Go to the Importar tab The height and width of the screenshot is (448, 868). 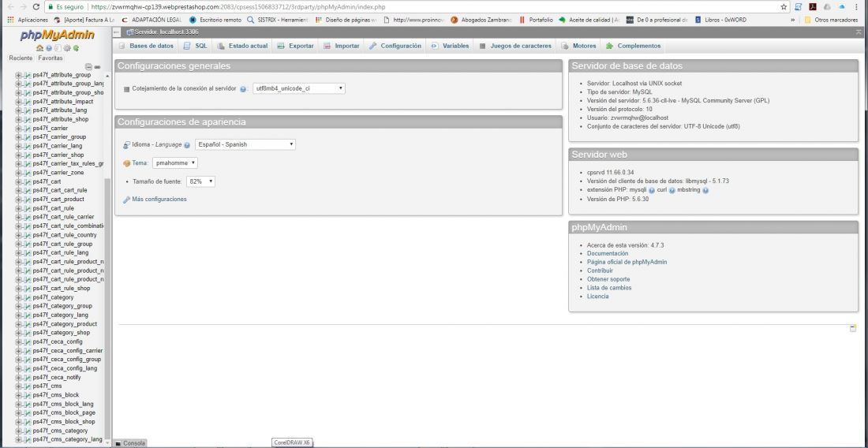click(x=341, y=46)
